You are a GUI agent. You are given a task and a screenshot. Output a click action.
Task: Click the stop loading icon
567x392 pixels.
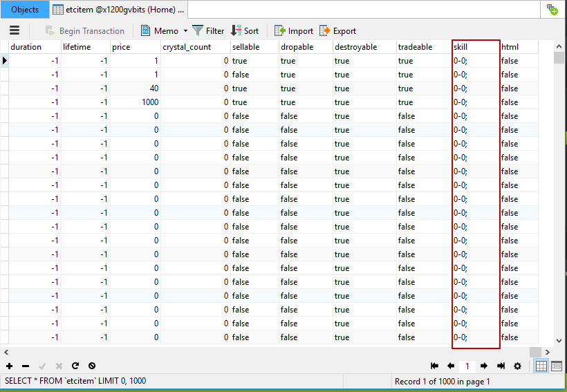(92, 366)
